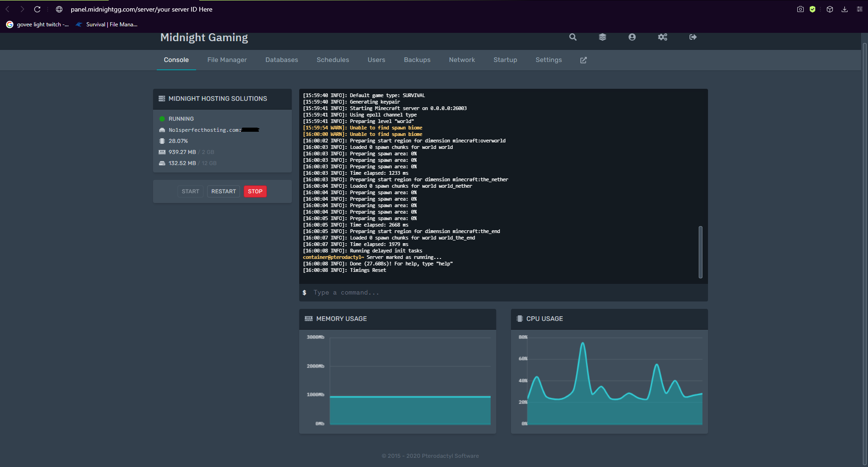Viewport: 868px width, 467px height.
Task: Open the govee light twitch bookmark
Action: click(37, 25)
